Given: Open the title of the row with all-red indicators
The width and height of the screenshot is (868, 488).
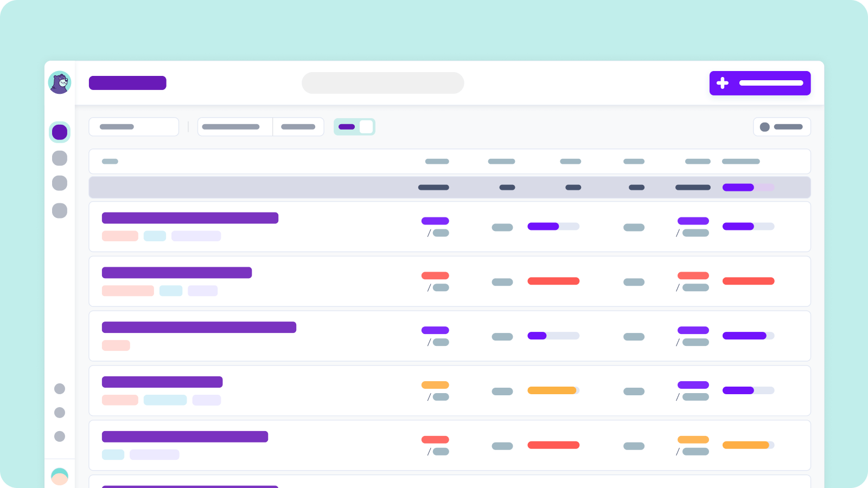Looking at the screenshot, I should [177, 273].
